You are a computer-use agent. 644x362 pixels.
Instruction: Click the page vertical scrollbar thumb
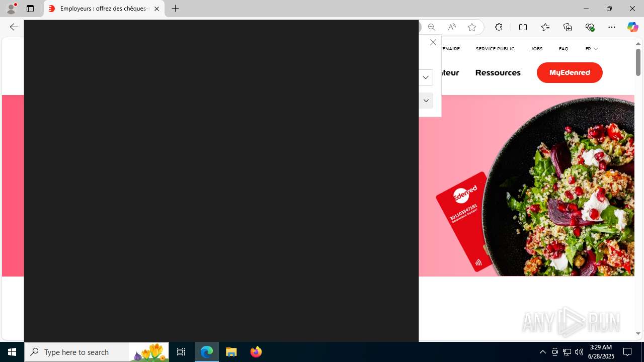[x=638, y=63]
